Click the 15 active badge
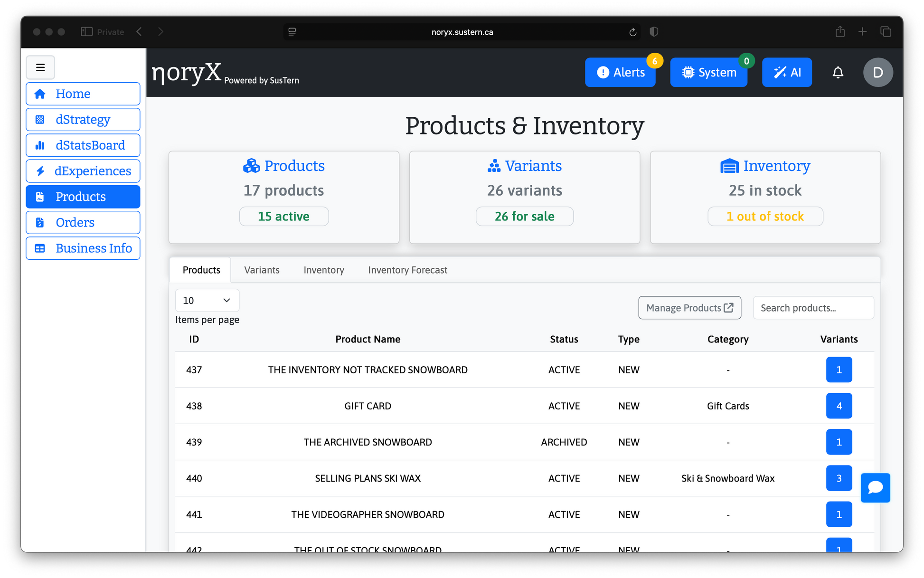The image size is (924, 578). (x=284, y=217)
